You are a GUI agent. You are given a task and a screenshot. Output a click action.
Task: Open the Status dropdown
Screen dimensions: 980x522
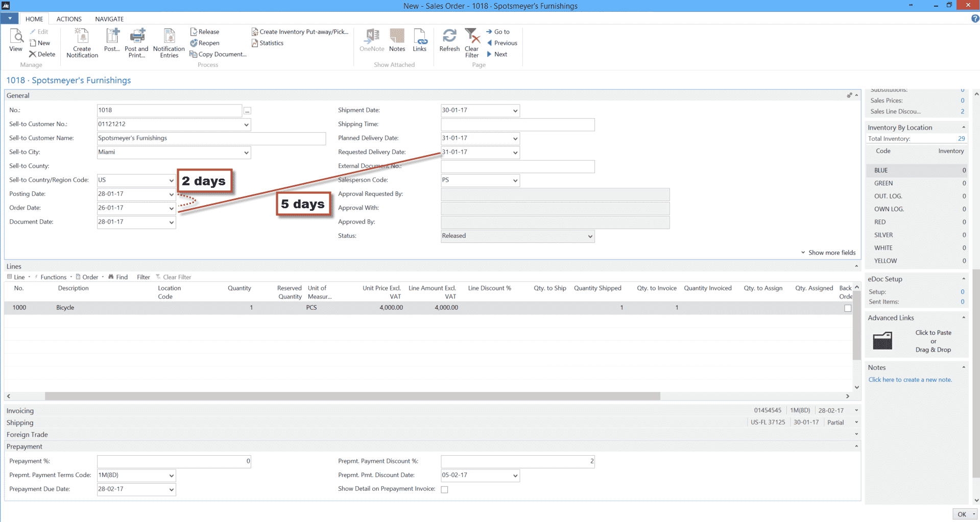[x=590, y=236]
